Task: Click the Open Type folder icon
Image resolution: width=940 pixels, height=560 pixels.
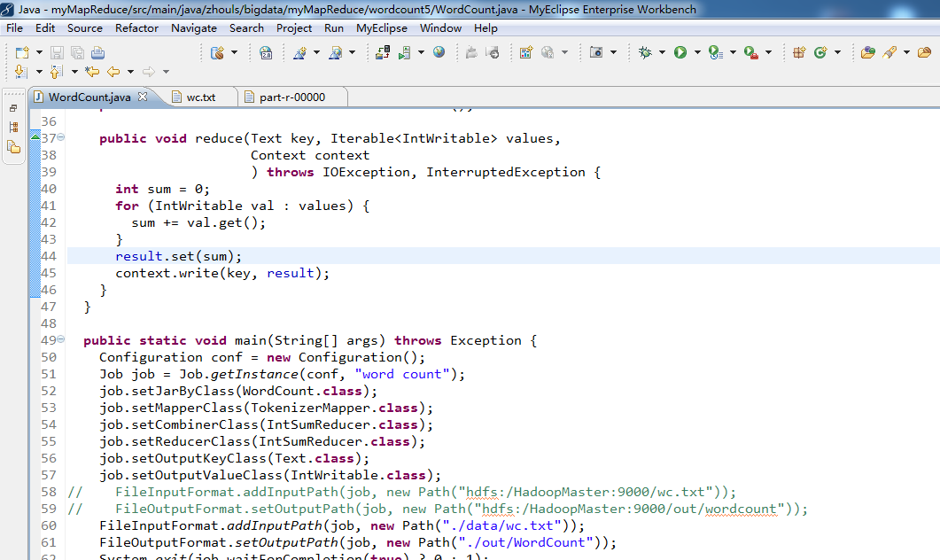Action: click(867, 53)
